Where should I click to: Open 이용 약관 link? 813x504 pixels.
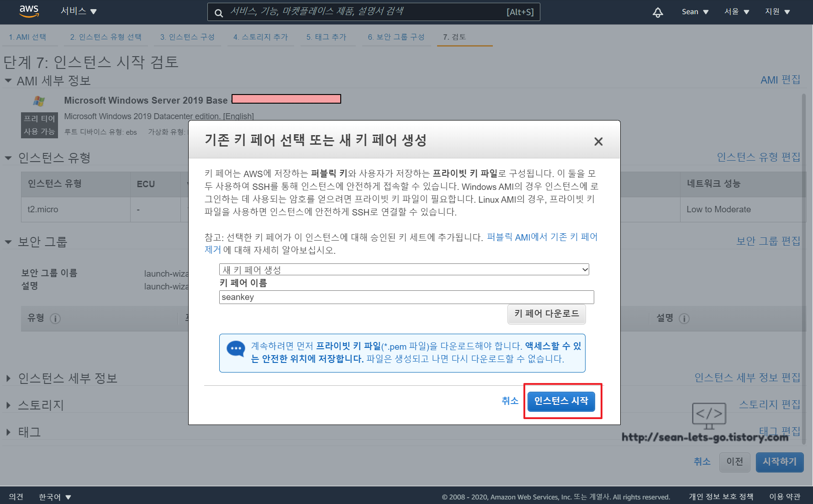click(785, 497)
